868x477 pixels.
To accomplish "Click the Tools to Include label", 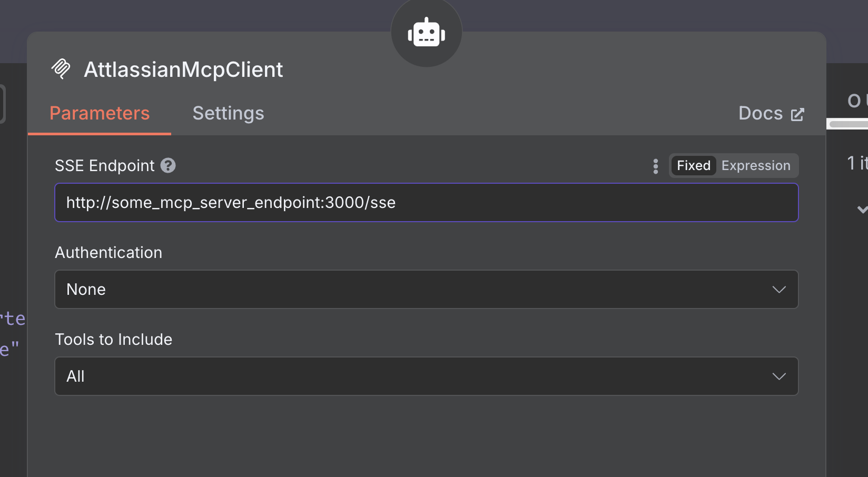I will [114, 339].
